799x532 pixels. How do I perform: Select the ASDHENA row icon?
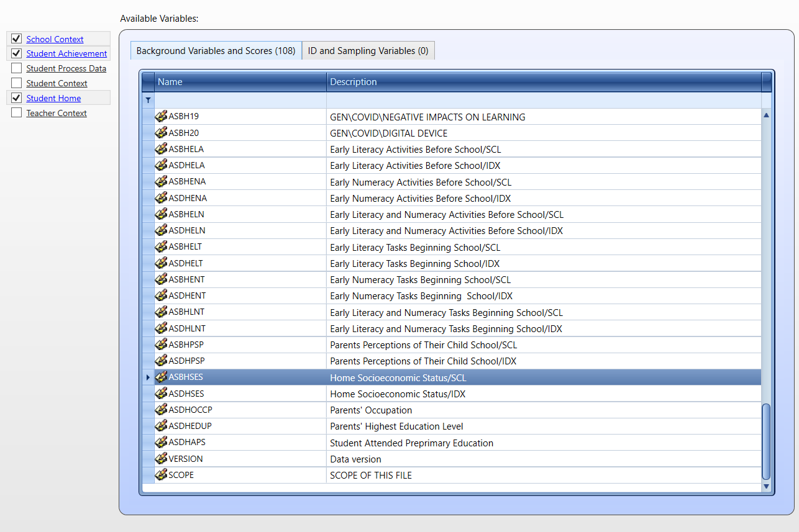pyautogui.click(x=161, y=198)
